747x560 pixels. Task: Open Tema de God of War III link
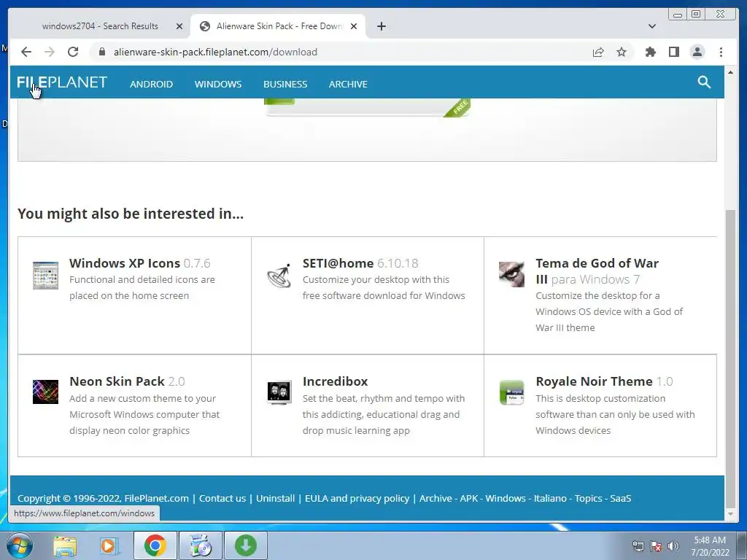coord(597,271)
